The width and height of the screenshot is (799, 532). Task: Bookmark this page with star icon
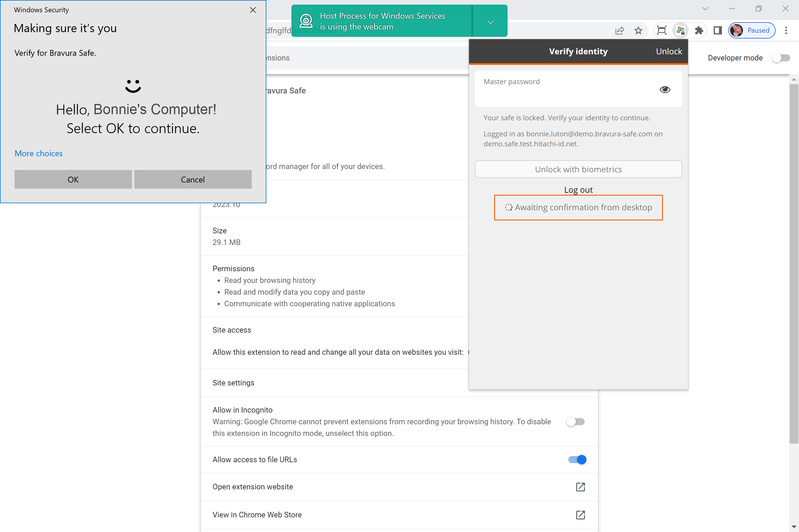(638, 31)
